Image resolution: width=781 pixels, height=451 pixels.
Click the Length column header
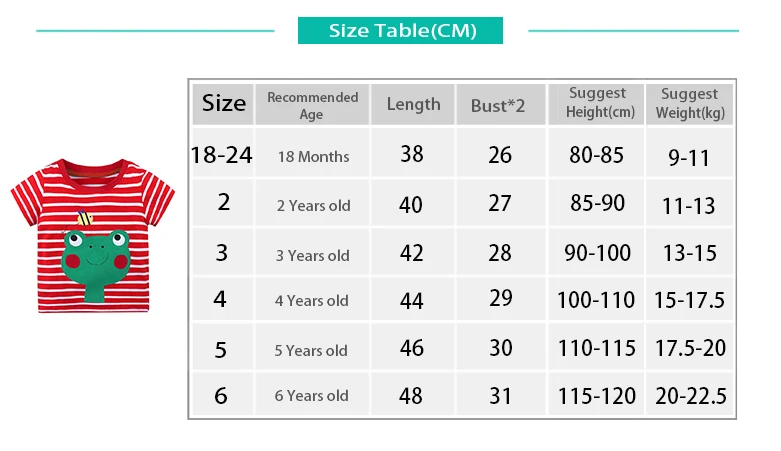(413, 104)
